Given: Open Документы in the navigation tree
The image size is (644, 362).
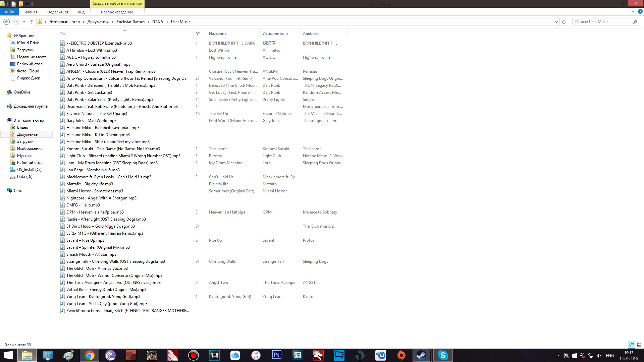Looking at the screenshot, I should click(28, 134).
